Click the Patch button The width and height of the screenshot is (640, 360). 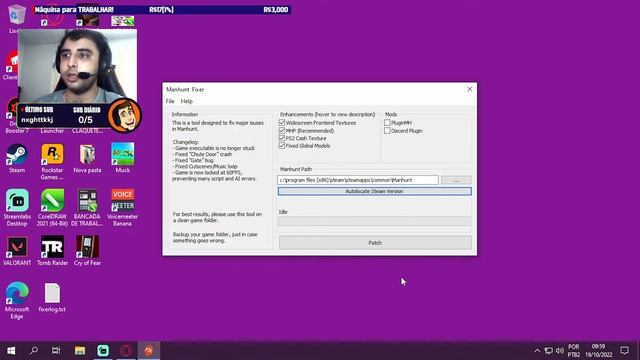point(375,242)
